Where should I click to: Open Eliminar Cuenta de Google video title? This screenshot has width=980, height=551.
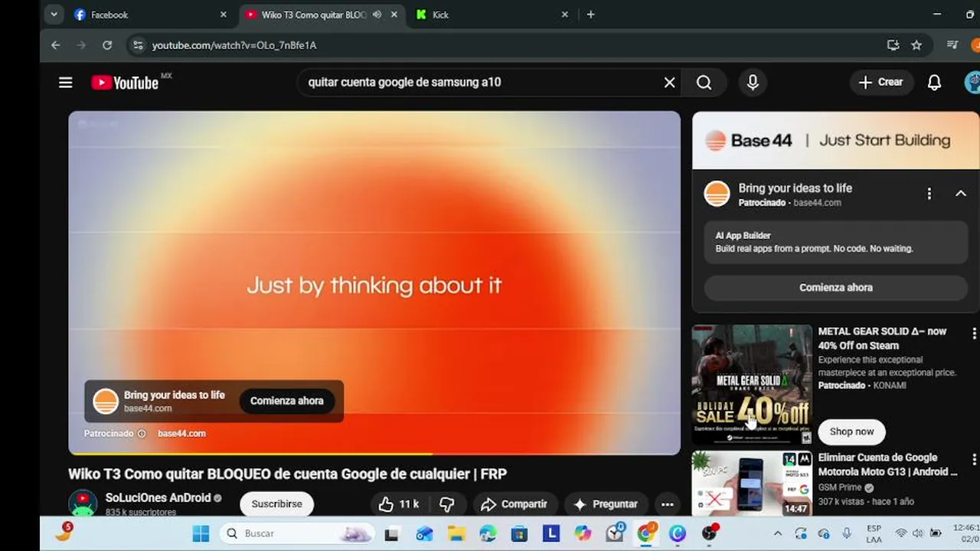(887, 465)
